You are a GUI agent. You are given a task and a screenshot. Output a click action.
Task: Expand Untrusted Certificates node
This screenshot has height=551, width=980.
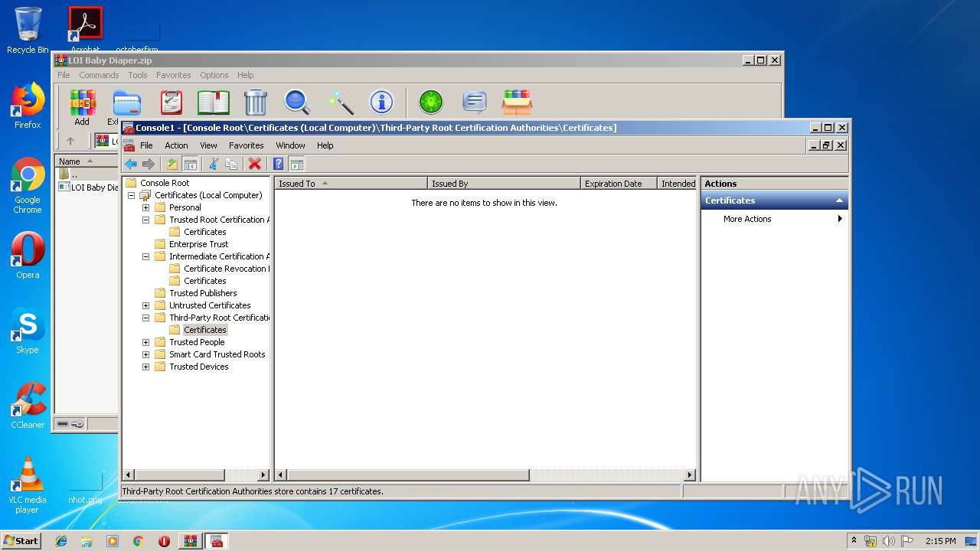point(145,305)
